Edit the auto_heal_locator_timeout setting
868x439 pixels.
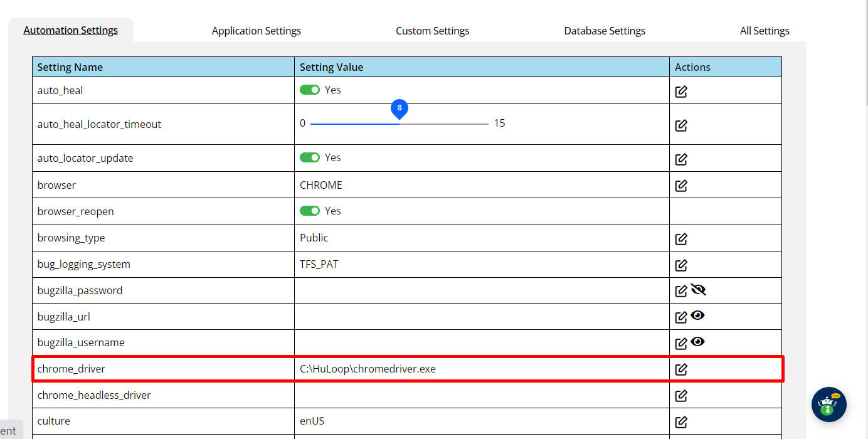(x=681, y=125)
